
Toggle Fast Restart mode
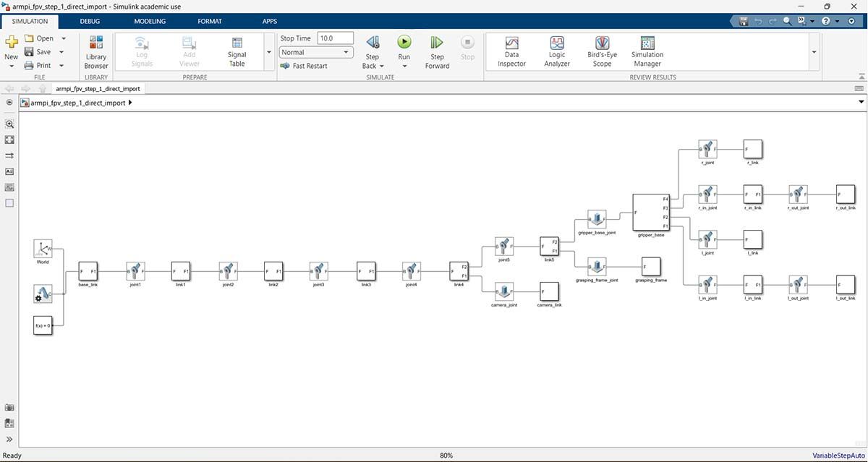click(304, 66)
